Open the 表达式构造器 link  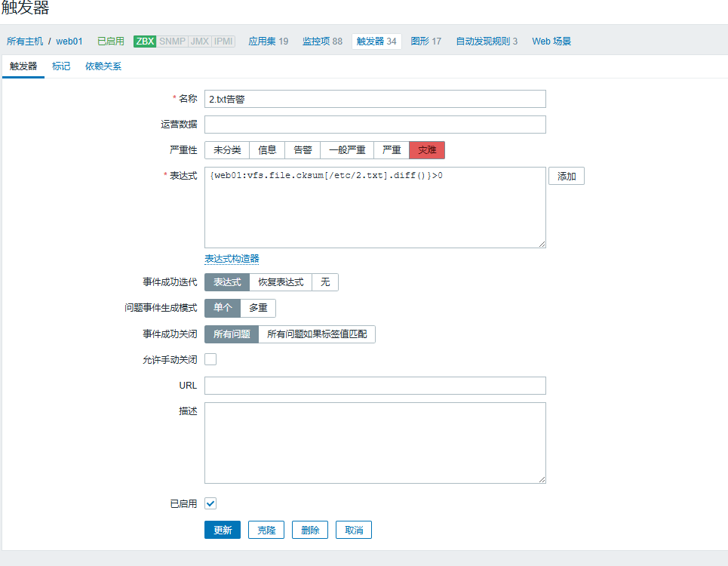pos(232,259)
